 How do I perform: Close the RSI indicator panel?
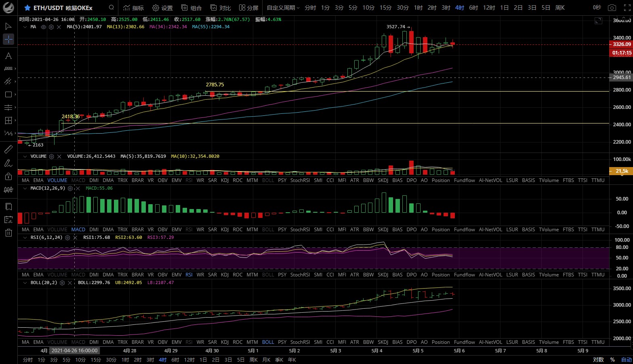[x=75, y=238]
